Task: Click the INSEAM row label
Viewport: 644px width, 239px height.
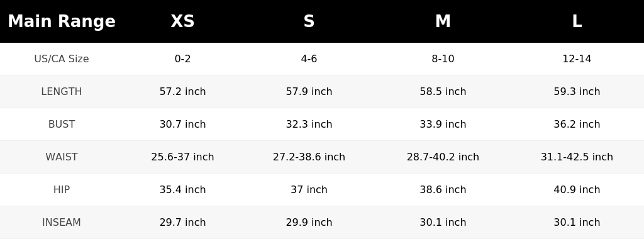Action: [x=62, y=222]
